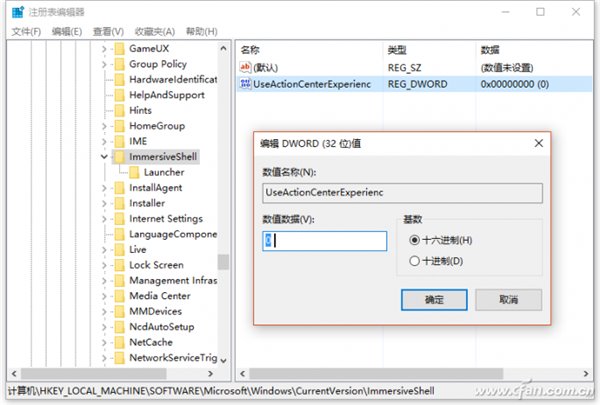Click the 0x00000000 (0) data cell

tap(515, 84)
